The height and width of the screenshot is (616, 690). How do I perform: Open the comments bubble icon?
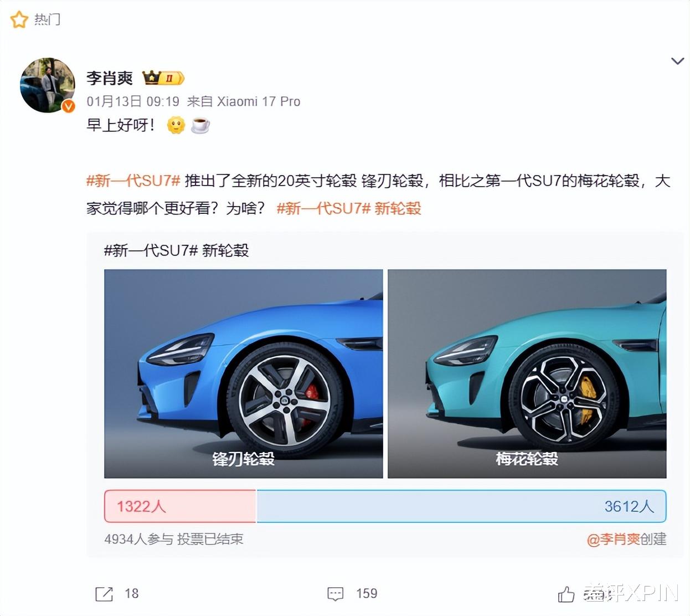tap(336, 594)
